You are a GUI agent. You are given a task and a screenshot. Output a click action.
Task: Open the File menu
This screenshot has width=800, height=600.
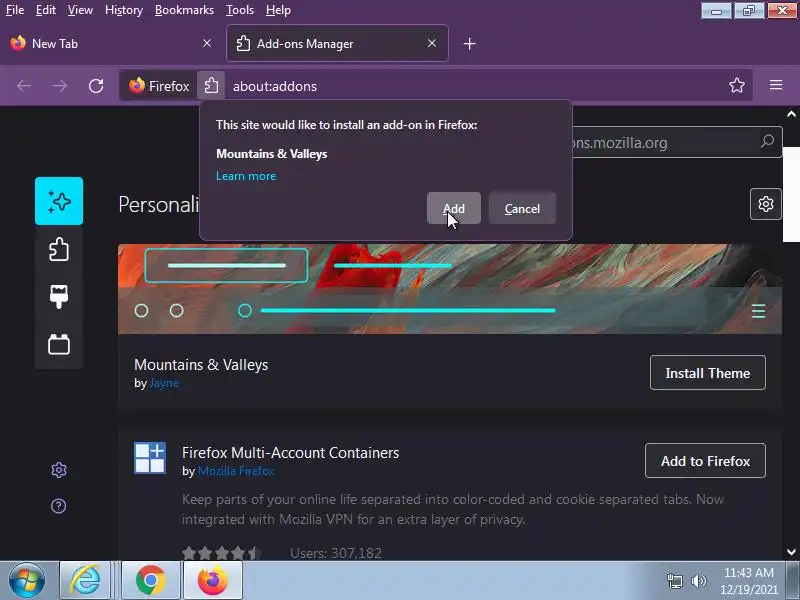(15, 10)
